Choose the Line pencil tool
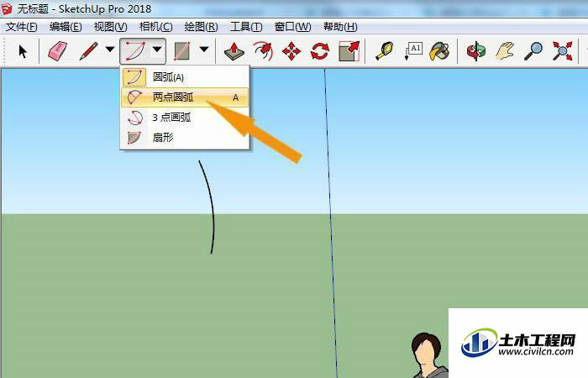Screen dimensions: 588x378 click(x=88, y=51)
